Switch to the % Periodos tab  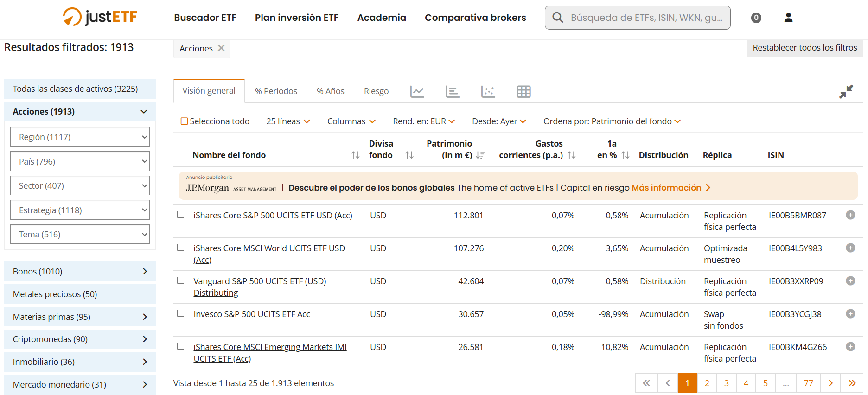[276, 91]
